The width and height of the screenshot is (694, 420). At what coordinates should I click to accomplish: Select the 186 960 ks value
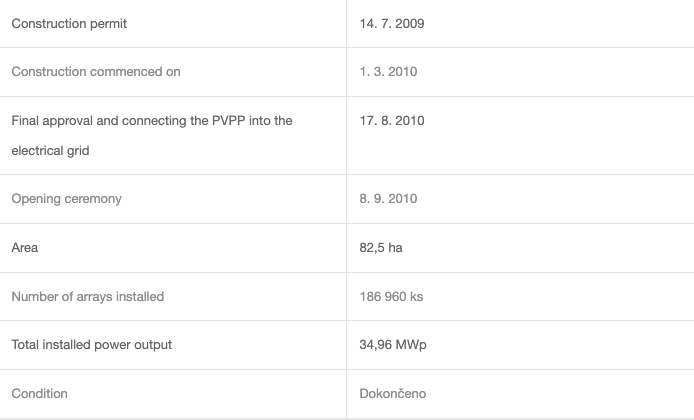[391, 297]
